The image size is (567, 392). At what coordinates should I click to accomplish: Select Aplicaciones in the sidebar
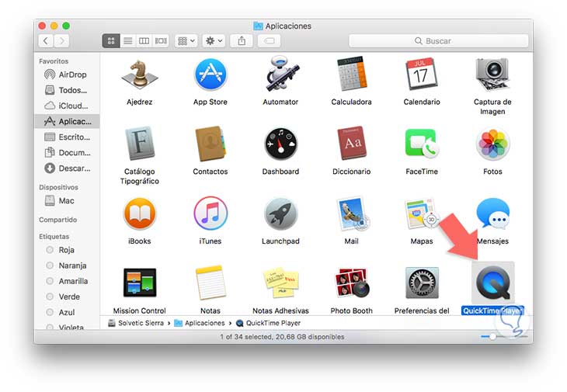(67, 121)
